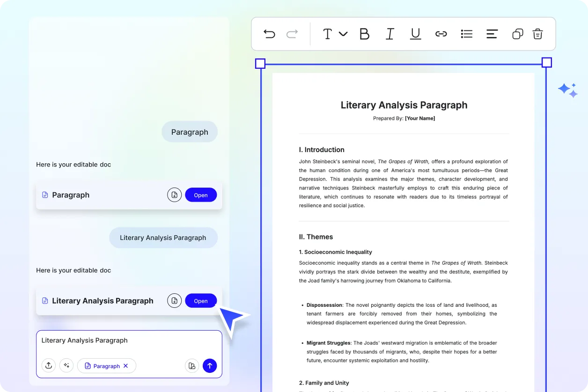
Task: Trigger the AI sparkle assistant
Action: [567, 90]
